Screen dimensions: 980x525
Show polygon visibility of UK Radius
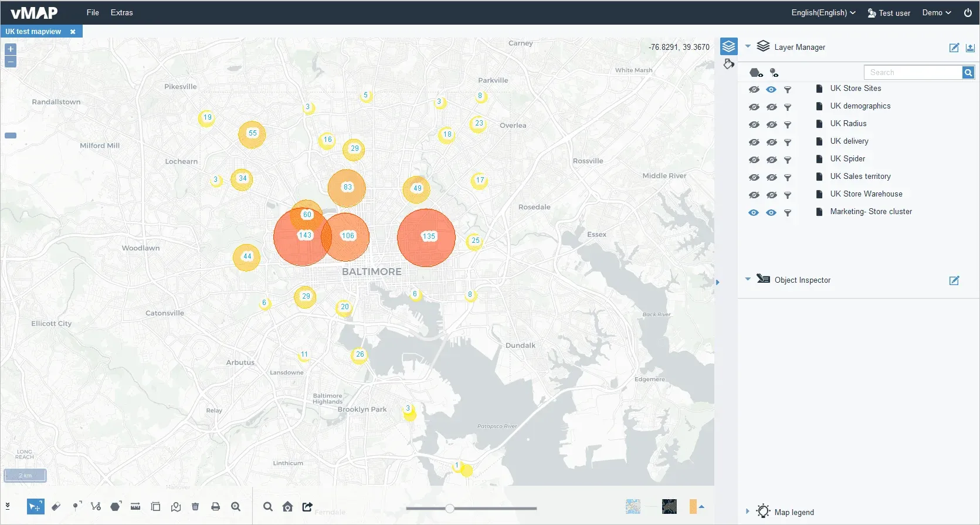pyautogui.click(x=754, y=125)
